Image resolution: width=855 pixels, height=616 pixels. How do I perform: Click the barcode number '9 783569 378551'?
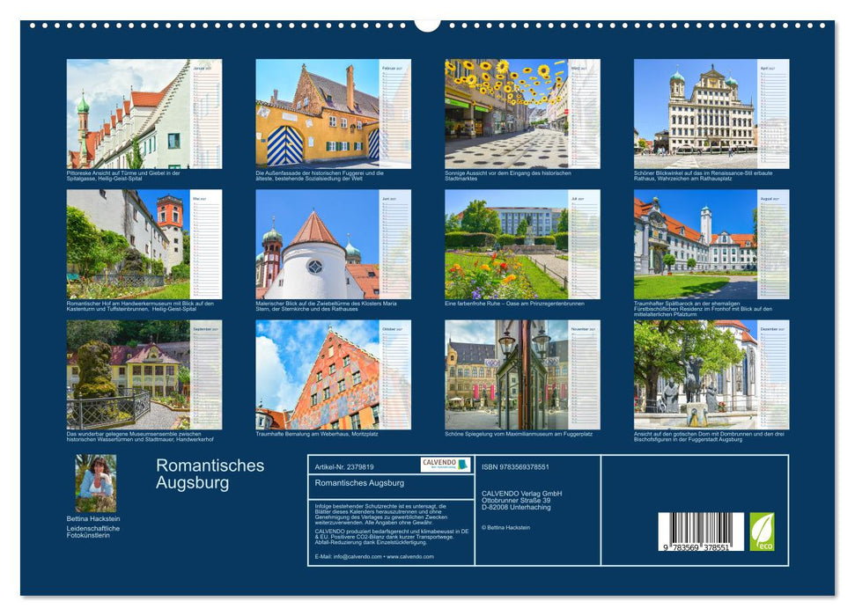697,547
